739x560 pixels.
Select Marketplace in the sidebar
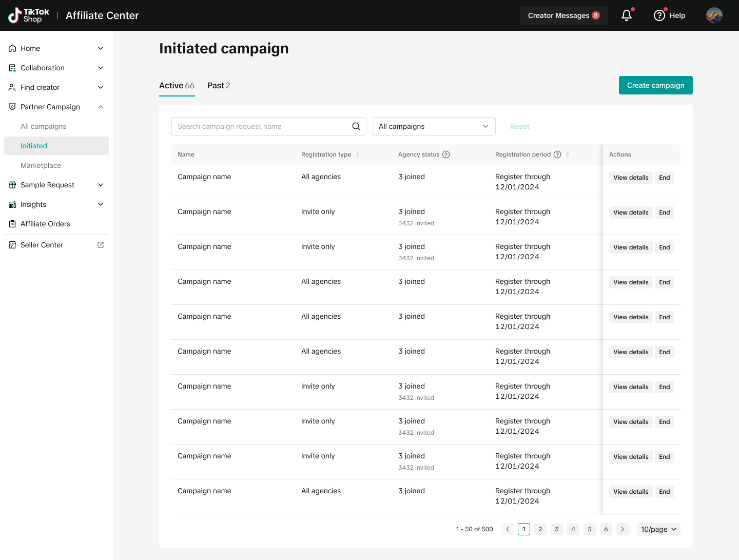[x=41, y=165]
